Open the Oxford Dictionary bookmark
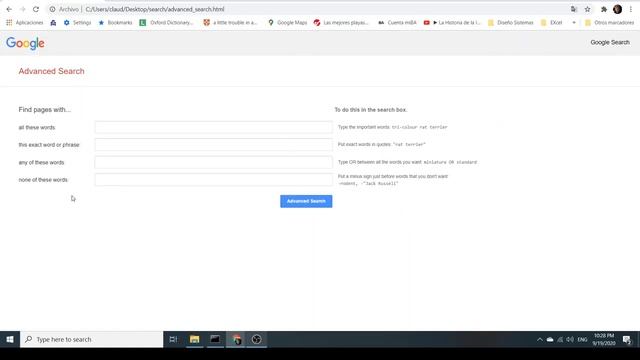Viewport: 640px width, 360px height. point(166,22)
